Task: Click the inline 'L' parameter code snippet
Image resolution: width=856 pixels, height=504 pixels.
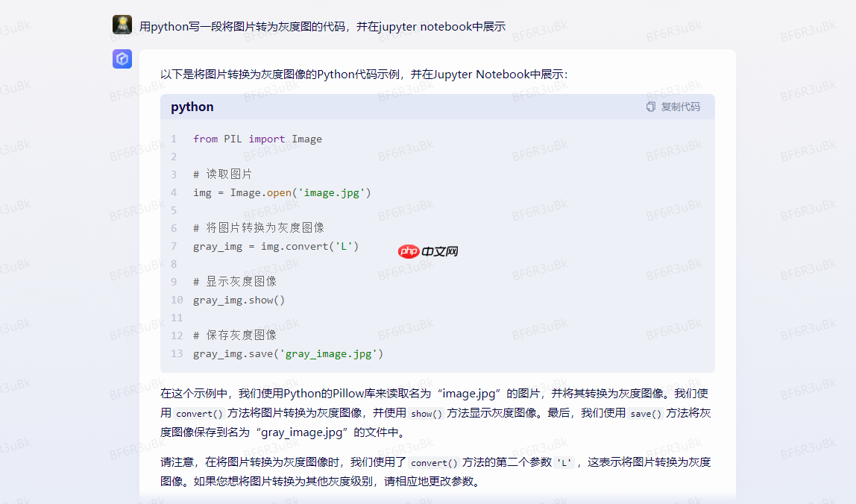Action: click(565, 462)
